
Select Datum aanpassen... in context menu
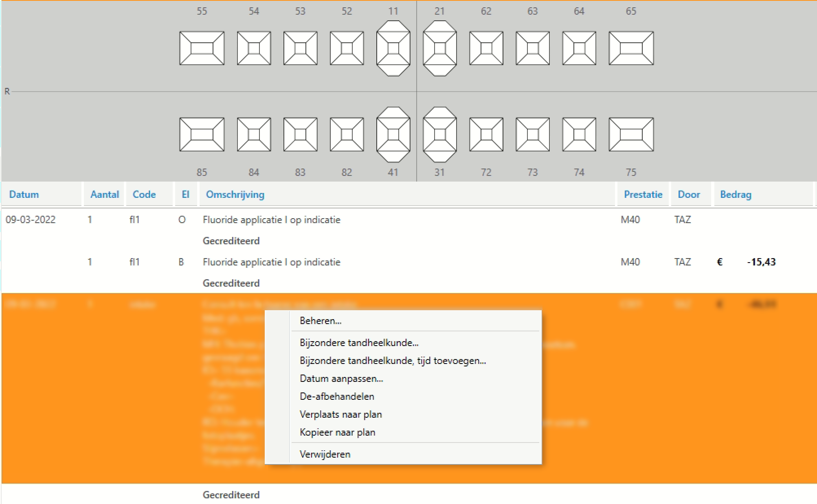[x=403, y=379]
